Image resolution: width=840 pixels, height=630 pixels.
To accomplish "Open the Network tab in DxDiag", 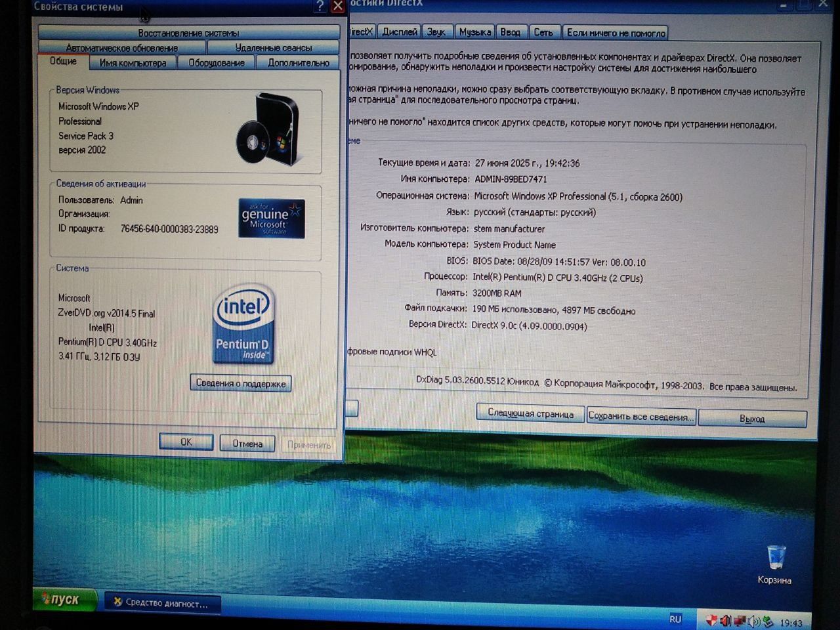I will [x=543, y=31].
